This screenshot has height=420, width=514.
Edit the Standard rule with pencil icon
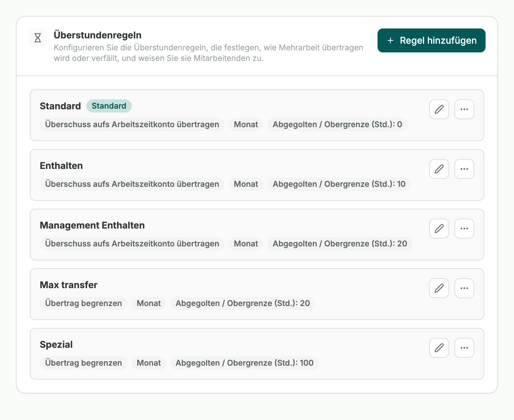tap(439, 109)
